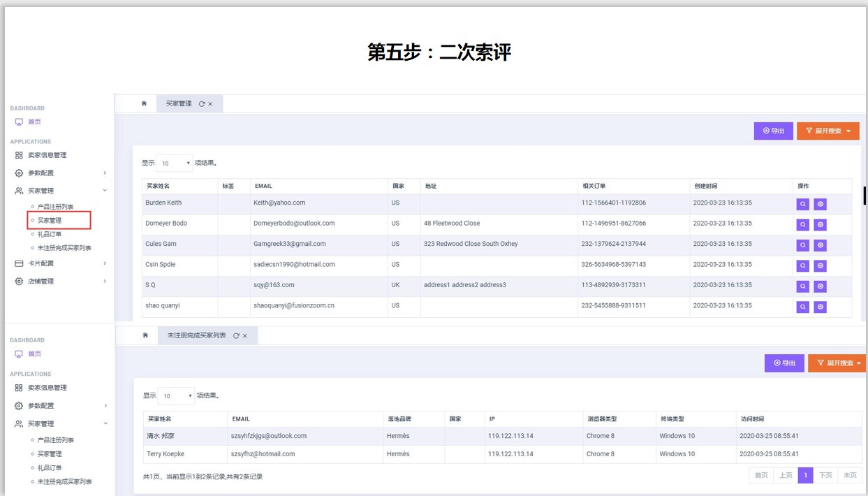Screen dimensions: 868x496
Task: Open the rows-per-page dropdown above the 相关订单 table
Action: coord(175,163)
